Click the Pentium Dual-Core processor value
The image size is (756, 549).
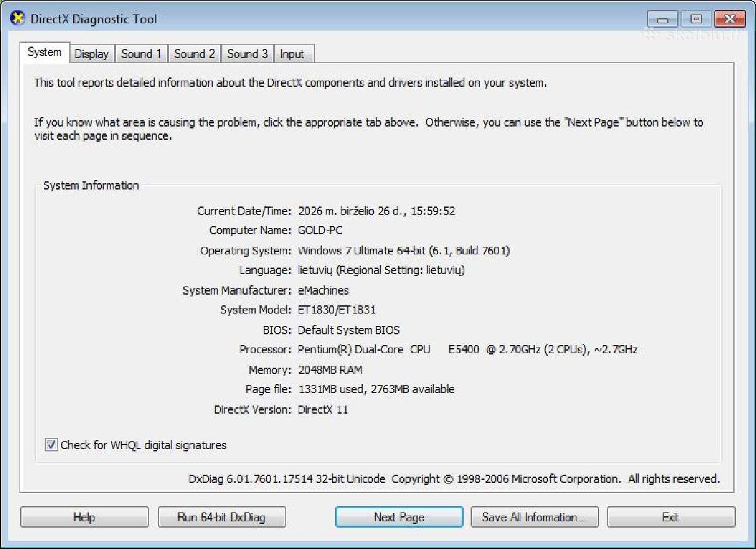(x=467, y=349)
